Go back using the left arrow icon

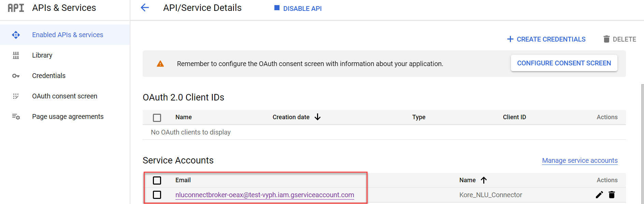point(145,8)
